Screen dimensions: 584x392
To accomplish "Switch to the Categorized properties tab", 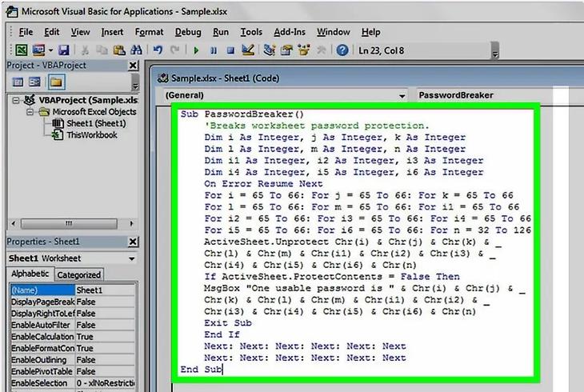I will click(78, 274).
